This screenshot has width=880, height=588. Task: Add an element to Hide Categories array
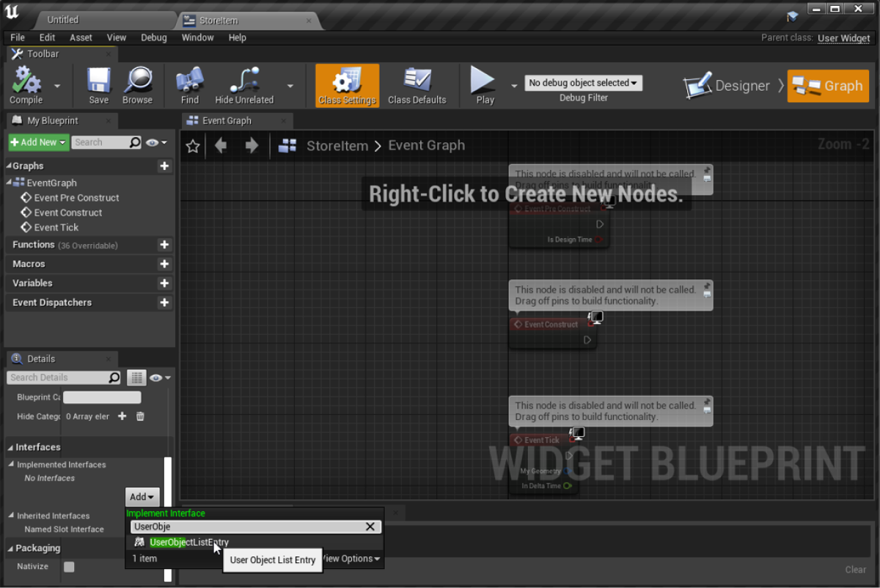pyautogui.click(x=122, y=416)
